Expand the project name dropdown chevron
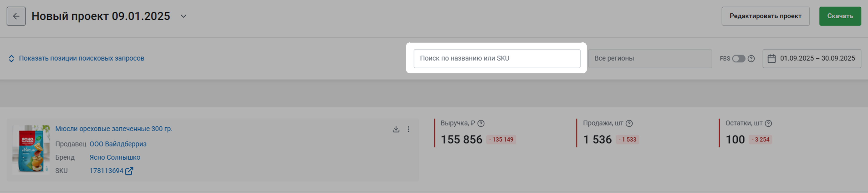The width and height of the screenshot is (868, 193). [x=183, y=16]
